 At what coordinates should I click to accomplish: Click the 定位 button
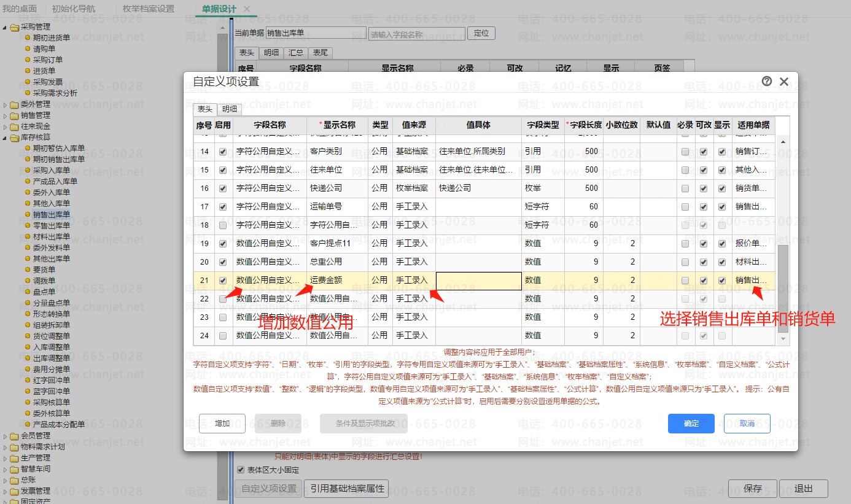tap(481, 33)
